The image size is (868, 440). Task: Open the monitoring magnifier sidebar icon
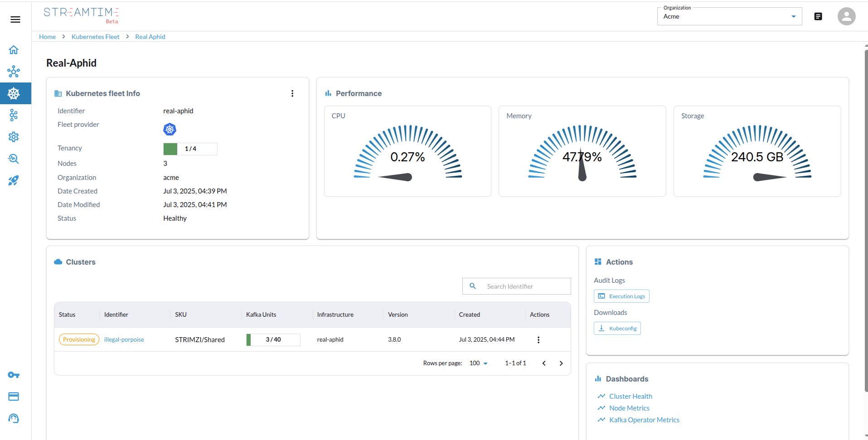point(14,159)
